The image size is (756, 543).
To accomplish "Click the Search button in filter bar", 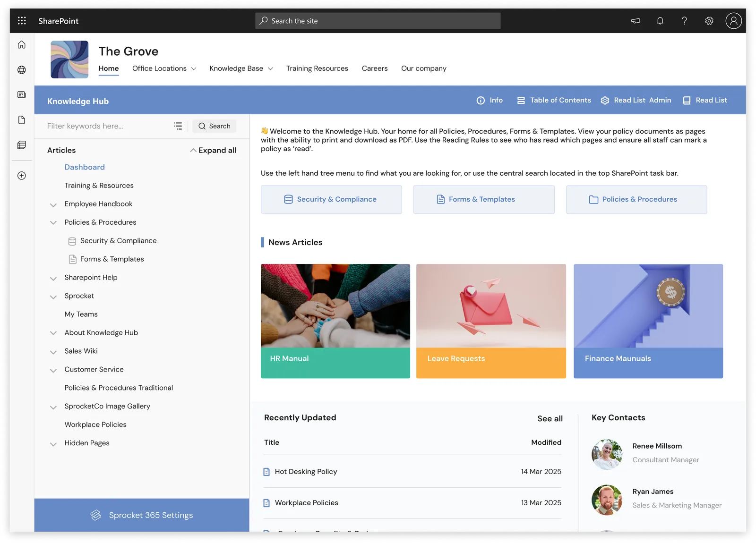I will (214, 126).
